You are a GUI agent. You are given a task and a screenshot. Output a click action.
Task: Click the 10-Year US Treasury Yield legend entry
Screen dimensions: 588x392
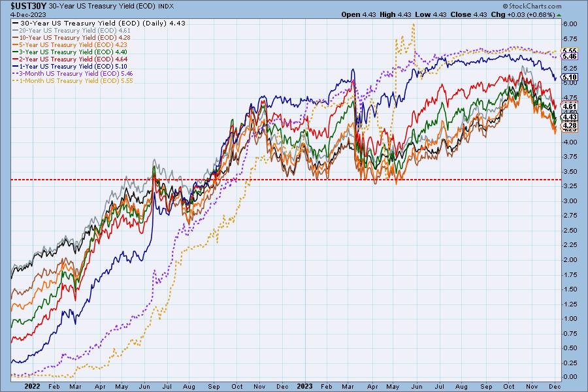72,37
